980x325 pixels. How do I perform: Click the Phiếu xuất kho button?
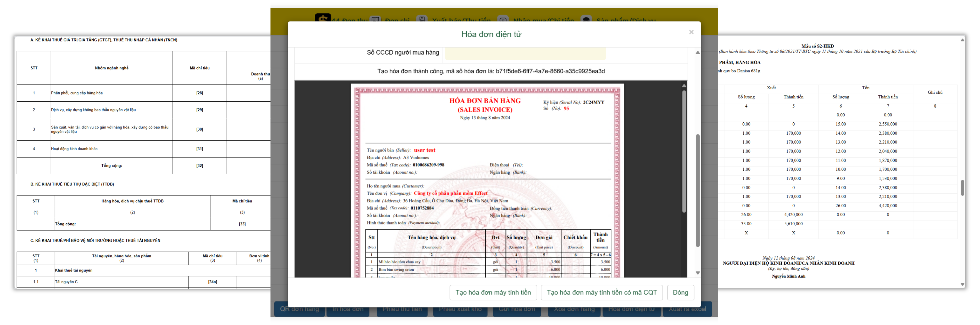pyautogui.click(x=460, y=309)
